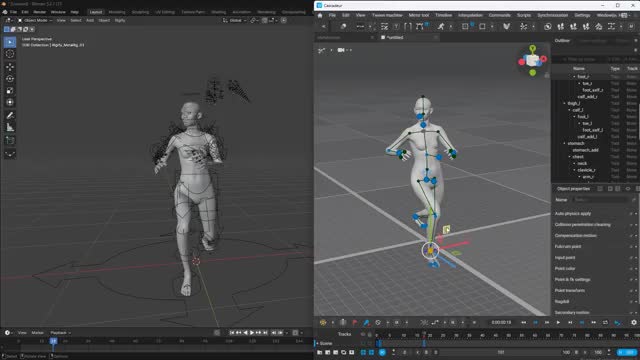This screenshot has width=640, height=360.
Task: Click Cascadeur frame range bar showing 101
Action: click(501, 352)
